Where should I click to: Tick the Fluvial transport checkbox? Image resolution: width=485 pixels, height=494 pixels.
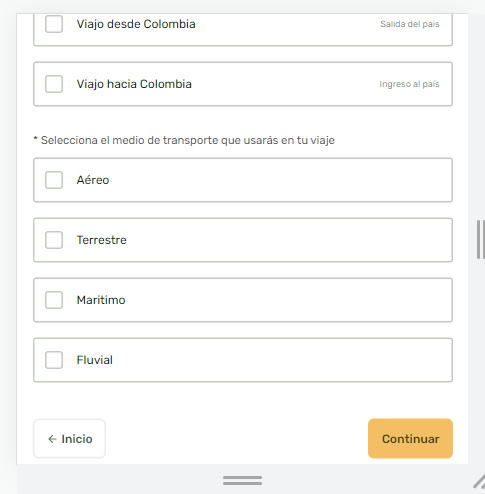pos(54,360)
